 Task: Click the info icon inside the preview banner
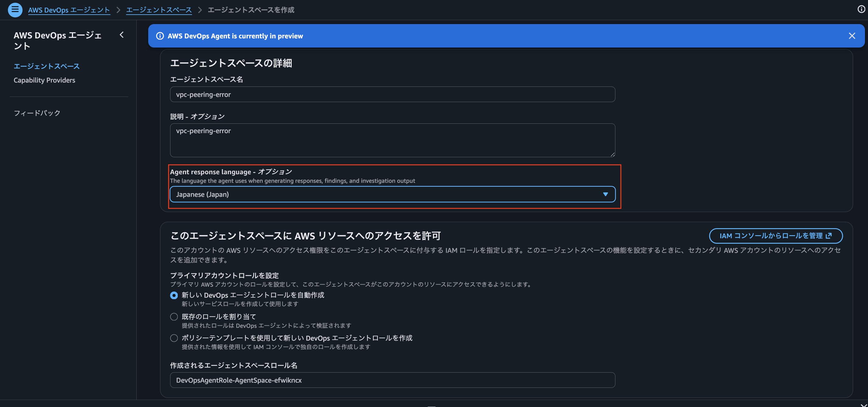click(159, 36)
